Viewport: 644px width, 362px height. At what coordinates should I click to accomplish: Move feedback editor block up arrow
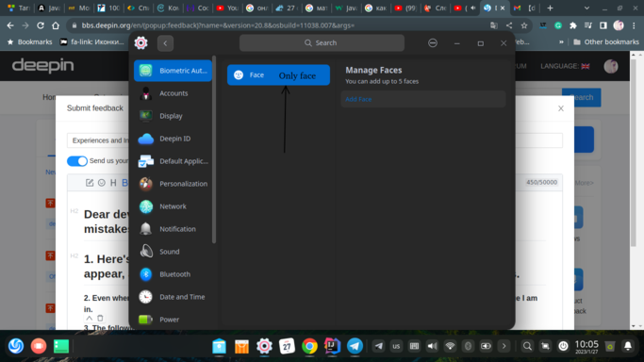(90, 318)
